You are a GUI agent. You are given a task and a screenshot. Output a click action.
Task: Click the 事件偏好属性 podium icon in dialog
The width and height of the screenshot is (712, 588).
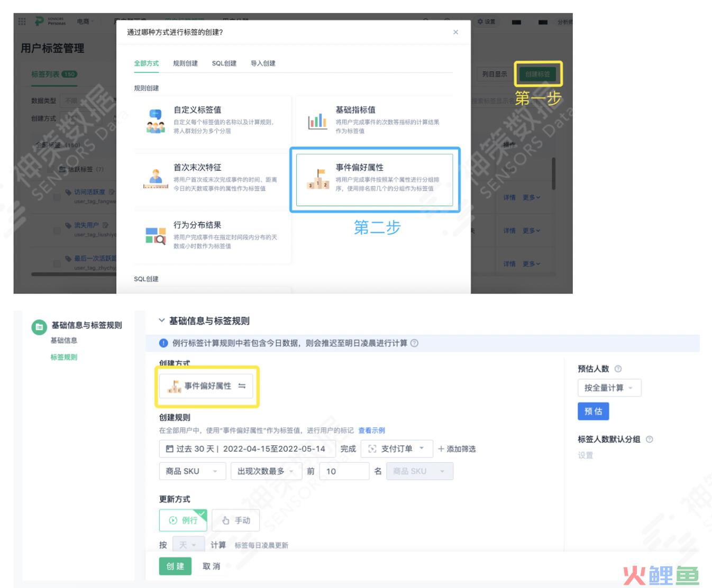click(x=318, y=179)
